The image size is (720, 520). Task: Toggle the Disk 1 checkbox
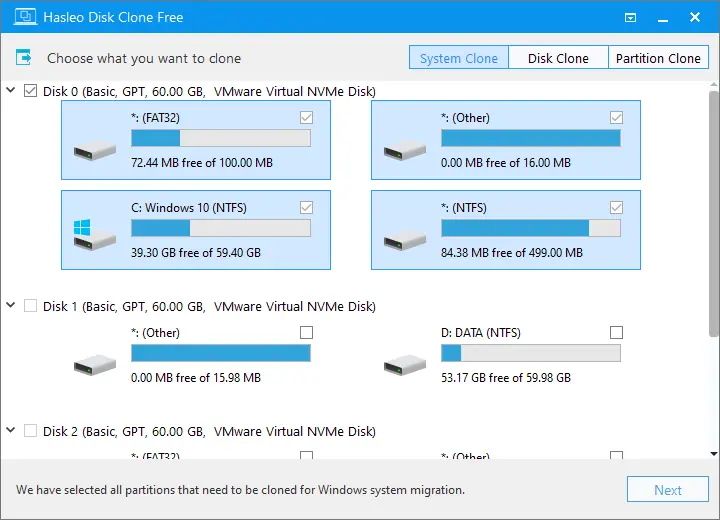pyautogui.click(x=30, y=305)
